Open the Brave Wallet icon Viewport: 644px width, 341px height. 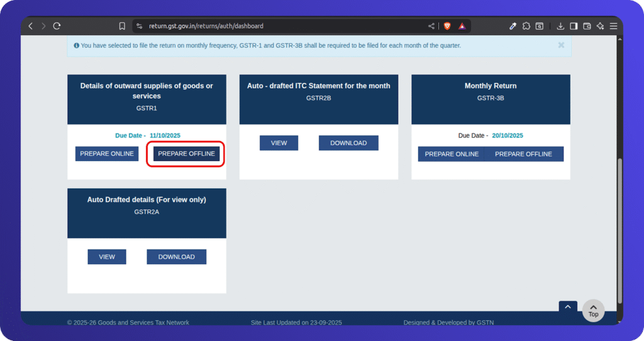[587, 26]
